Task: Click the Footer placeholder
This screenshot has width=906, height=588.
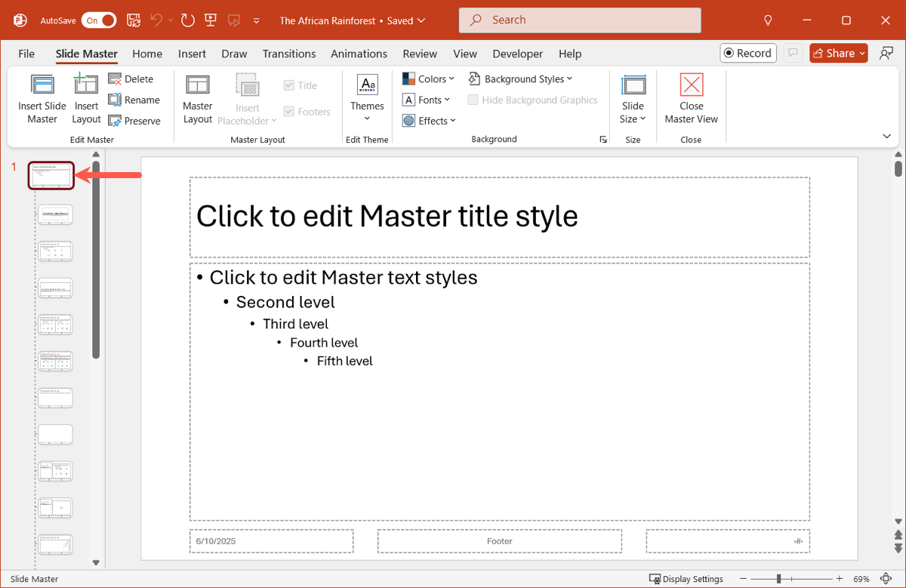Action: tap(499, 541)
